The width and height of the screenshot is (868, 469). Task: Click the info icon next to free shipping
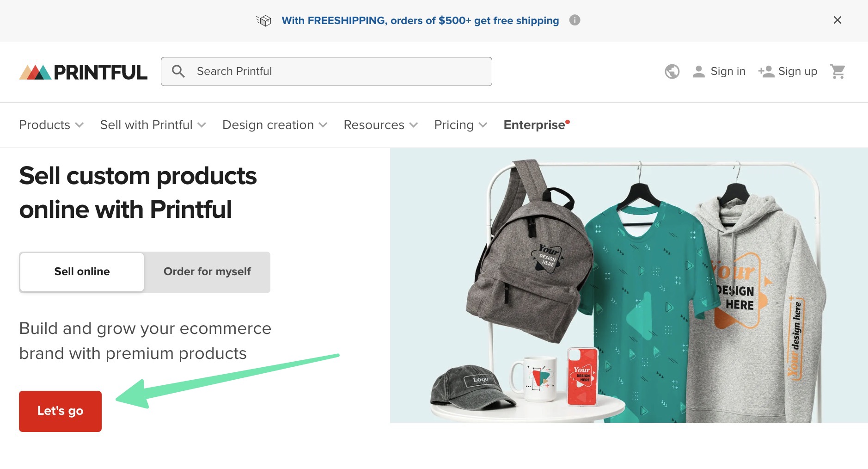pyautogui.click(x=575, y=20)
